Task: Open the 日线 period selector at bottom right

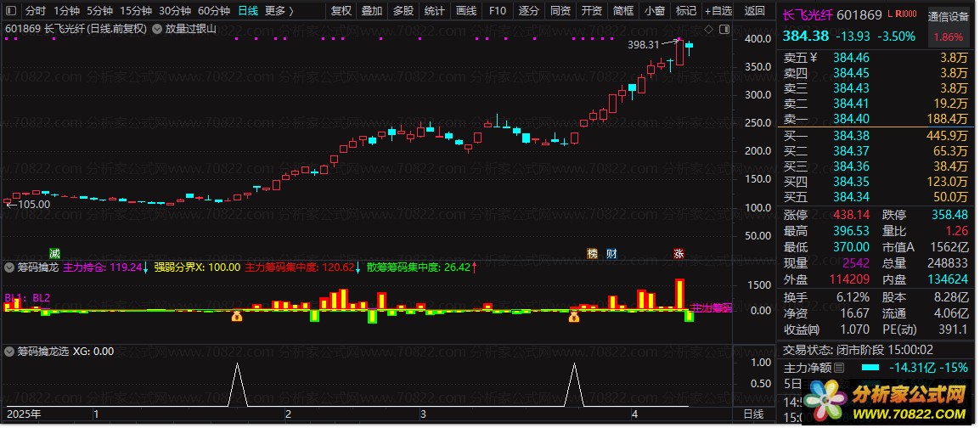Action: 753,414
